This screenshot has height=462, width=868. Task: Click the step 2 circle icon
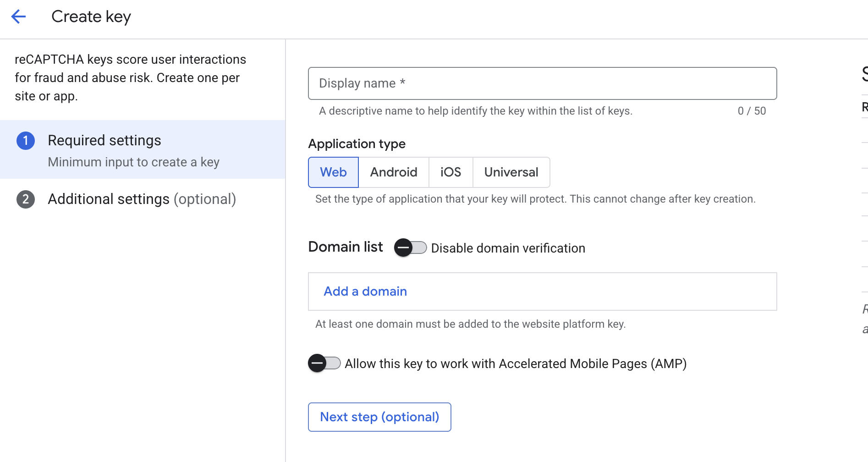pyautogui.click(x=26, y=199)
